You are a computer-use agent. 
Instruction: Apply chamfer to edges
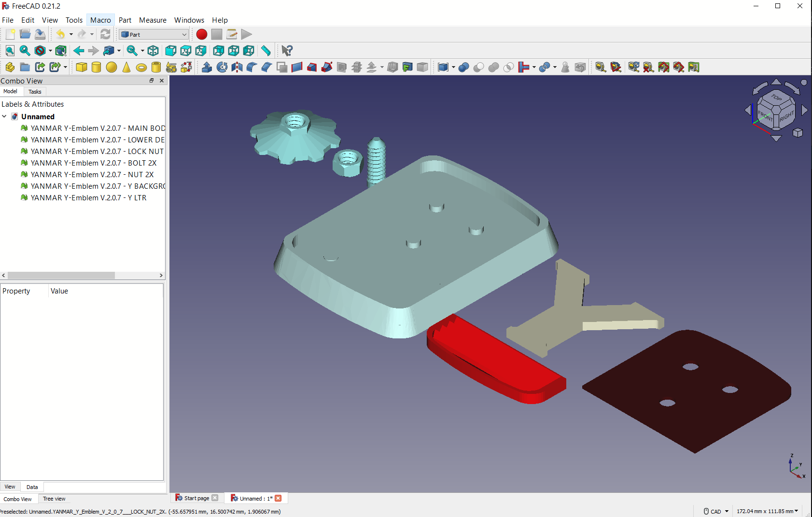[x=267, y=67]
